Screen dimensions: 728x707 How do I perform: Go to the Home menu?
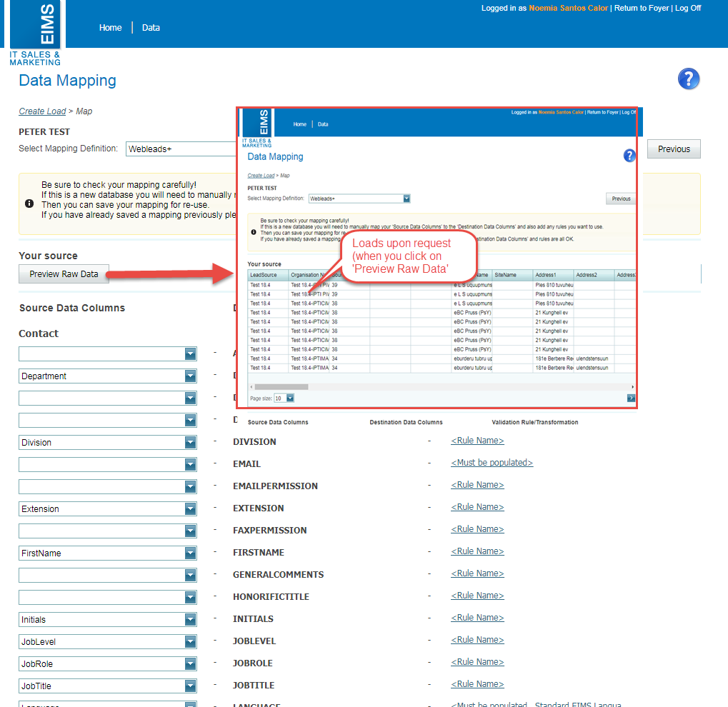[x=111, y=28]
